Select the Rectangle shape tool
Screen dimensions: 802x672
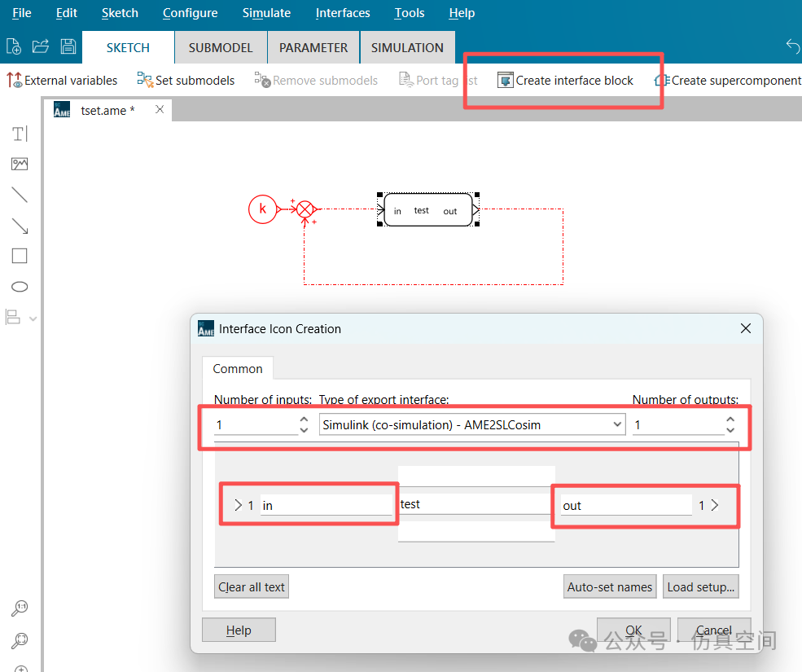click(20, 257)
